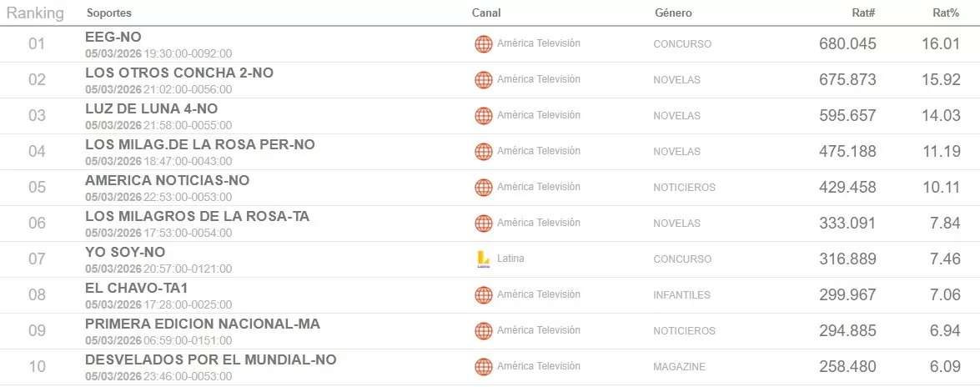Screen dimensions: 980x387
Task: Click the channel logo for AMERICA NOTICIAS-NO
Action: point(483,188)
